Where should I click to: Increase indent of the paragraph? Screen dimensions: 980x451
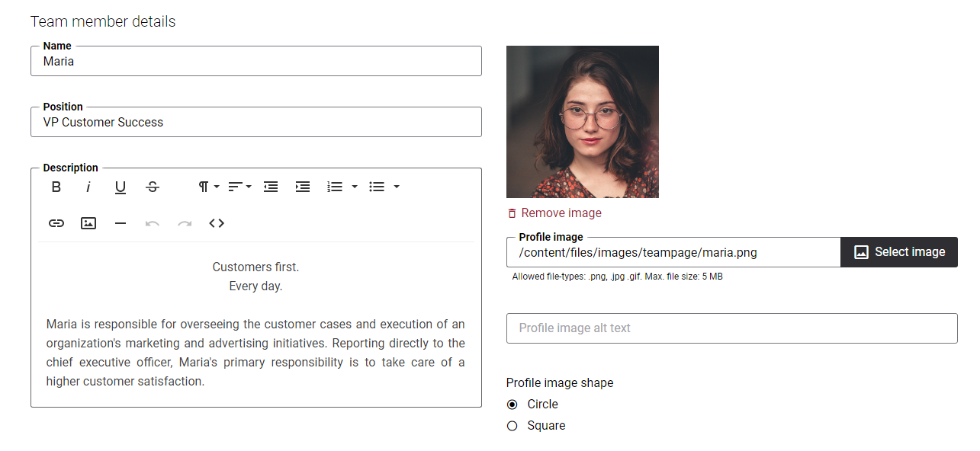click(303, 187)
